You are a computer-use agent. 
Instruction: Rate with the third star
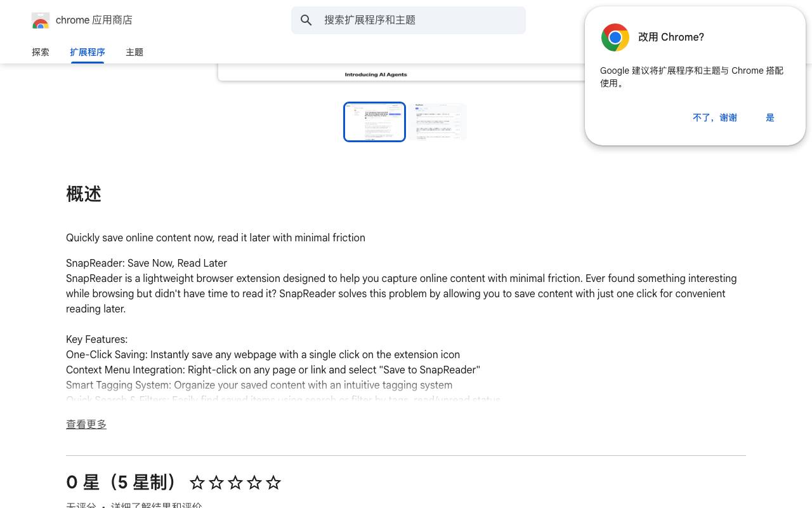235,483
